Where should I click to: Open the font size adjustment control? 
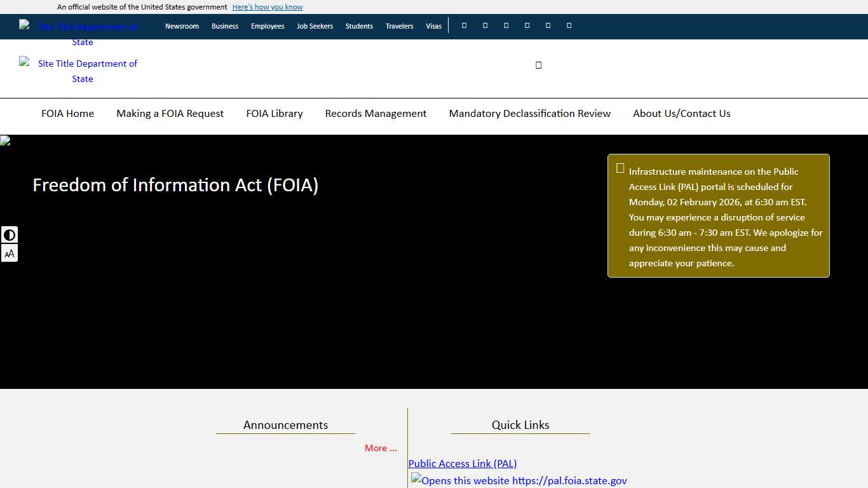[10, 253]
